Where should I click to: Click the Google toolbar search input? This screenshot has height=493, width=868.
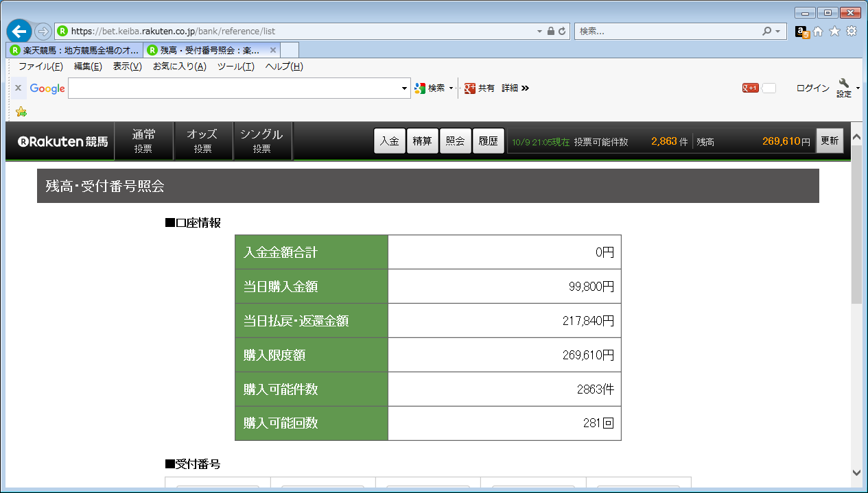[x=234, y=88]
